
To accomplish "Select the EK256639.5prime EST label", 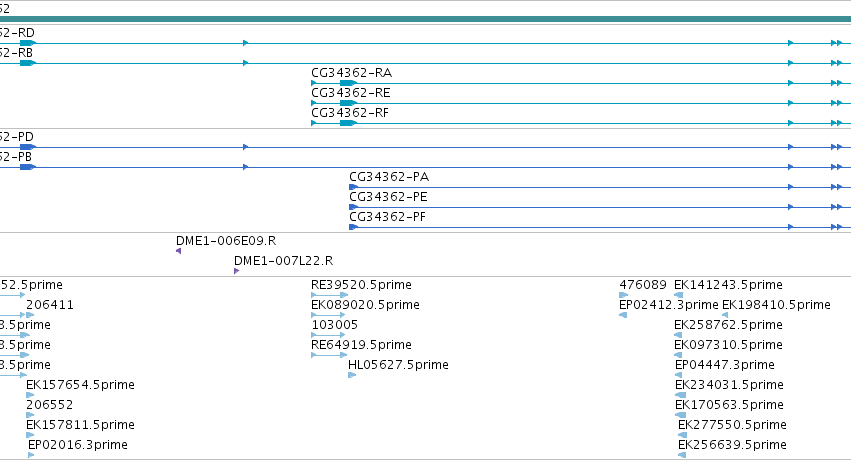I will 732,445.
